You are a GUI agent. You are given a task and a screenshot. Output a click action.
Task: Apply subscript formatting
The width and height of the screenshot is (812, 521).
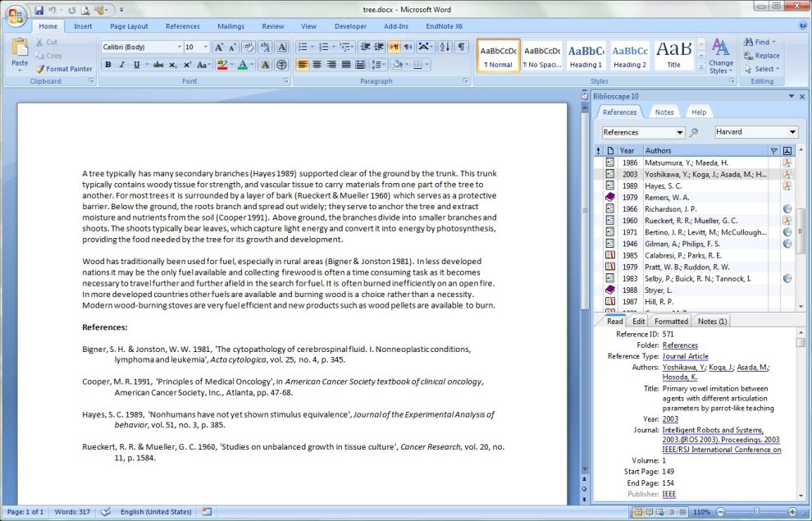tap(173, 65)
